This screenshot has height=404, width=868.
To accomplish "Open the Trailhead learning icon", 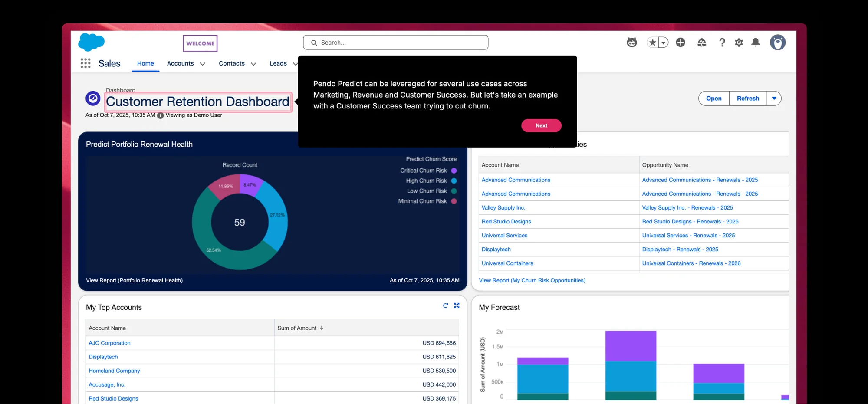I will click(702, 43).
